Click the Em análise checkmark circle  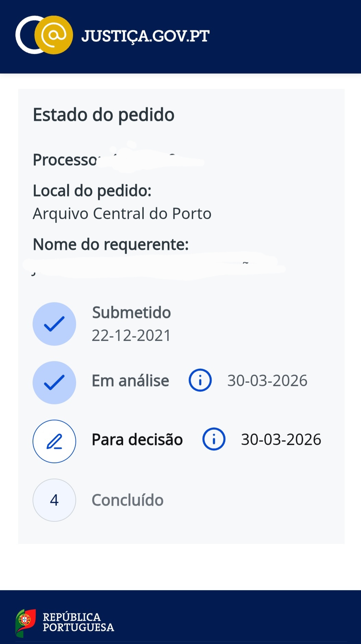[54, 382]
